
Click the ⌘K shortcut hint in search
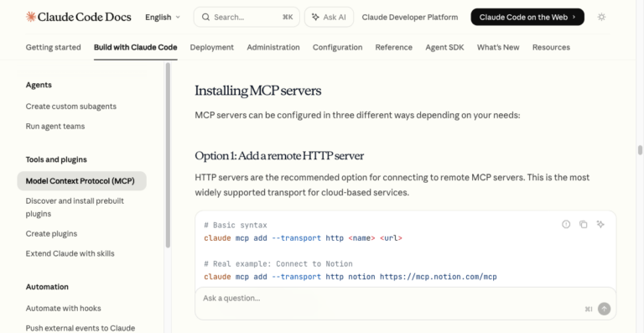[288, 18]
